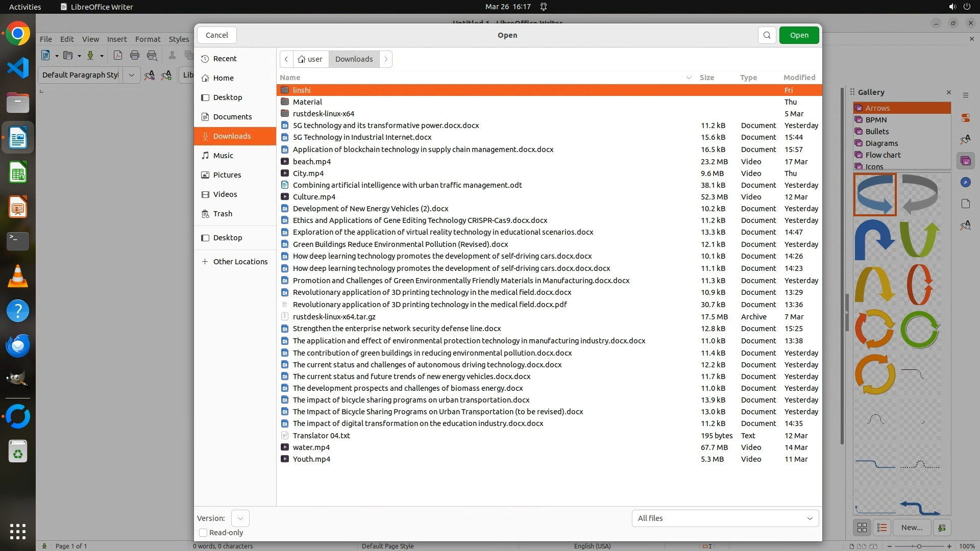This screenshot has height=551, width=980.
Task: Expand the Version dropdown
Action: 240,518
